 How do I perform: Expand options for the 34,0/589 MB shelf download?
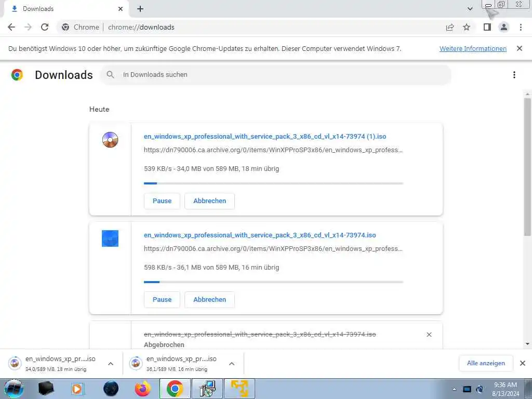111,364
